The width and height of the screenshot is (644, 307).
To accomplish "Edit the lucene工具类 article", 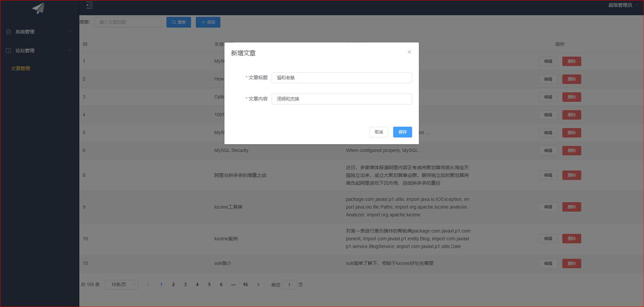I will coord(548,207).
